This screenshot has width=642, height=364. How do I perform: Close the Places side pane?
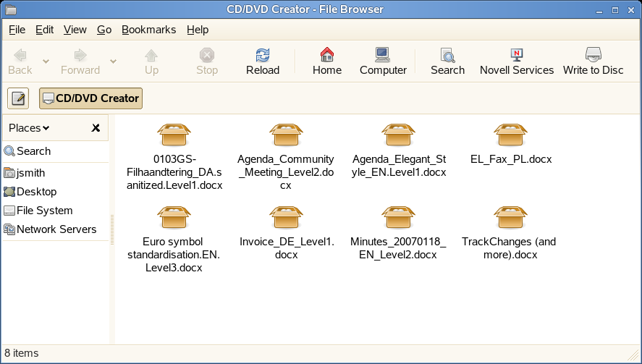coord(96,128)
